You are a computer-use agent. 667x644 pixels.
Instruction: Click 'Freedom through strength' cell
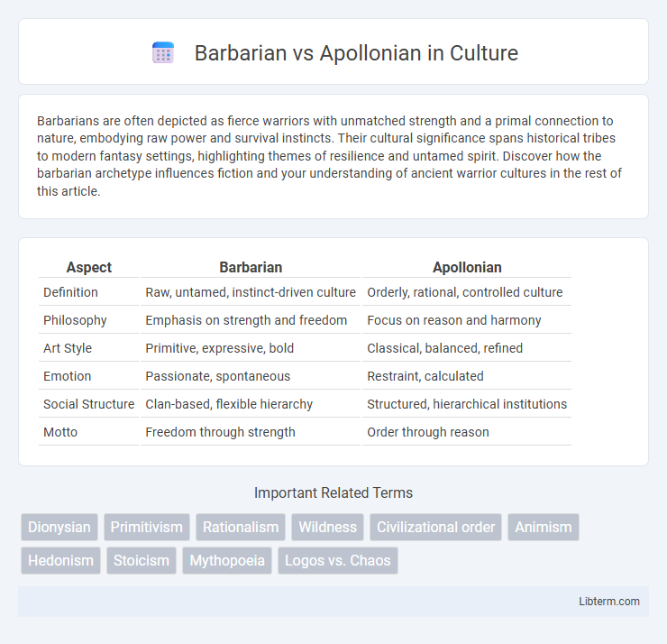(x=251, y=432)
